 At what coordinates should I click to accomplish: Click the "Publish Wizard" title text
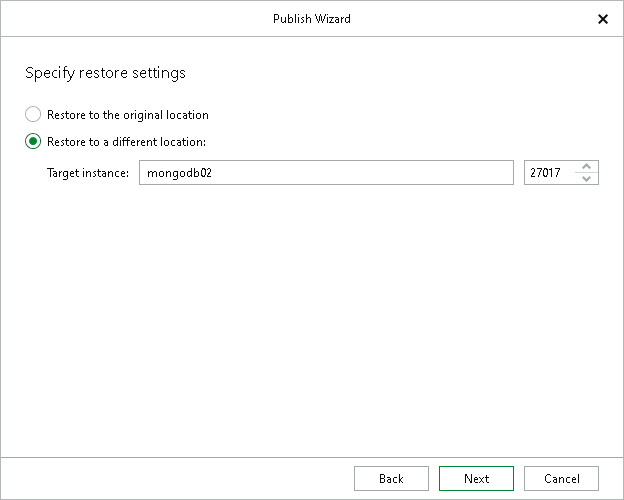(311, 19)
